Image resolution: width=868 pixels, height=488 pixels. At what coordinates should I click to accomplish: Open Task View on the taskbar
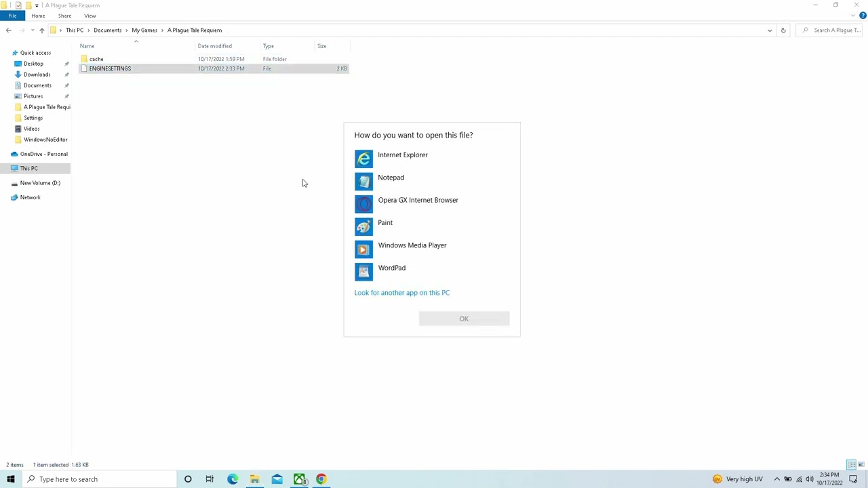click(x=210, y=479)
